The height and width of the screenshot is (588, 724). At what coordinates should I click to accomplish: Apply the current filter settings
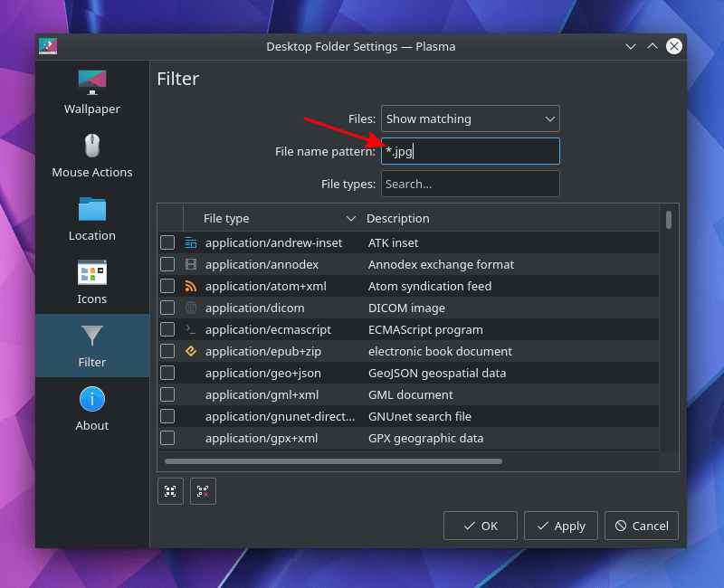[x=560, y=526]
